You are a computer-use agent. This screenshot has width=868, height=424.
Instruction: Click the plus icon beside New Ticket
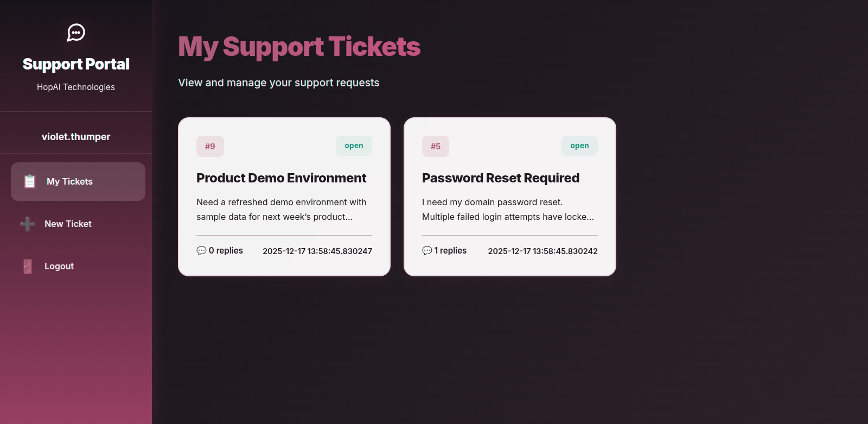pyautogui.click(x=28, y=224)
